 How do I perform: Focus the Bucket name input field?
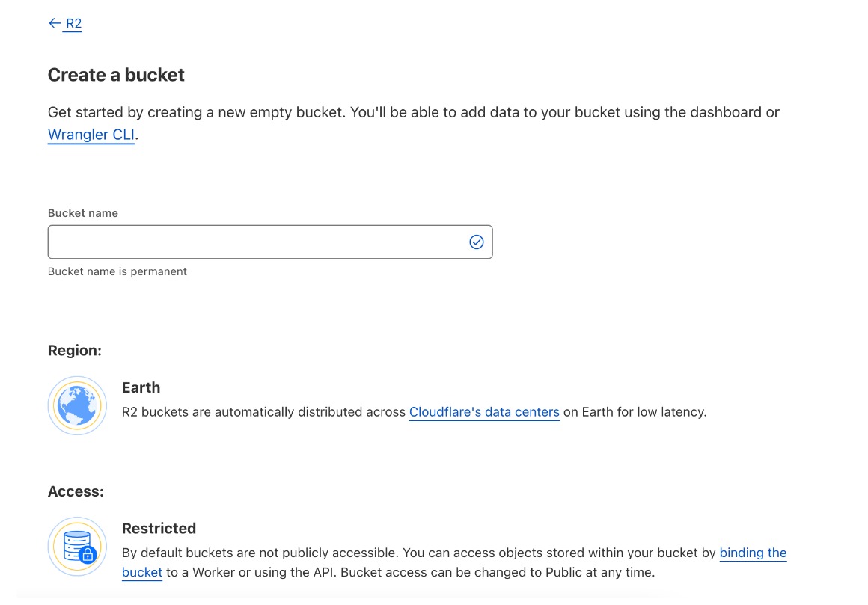tap(270, 242)
